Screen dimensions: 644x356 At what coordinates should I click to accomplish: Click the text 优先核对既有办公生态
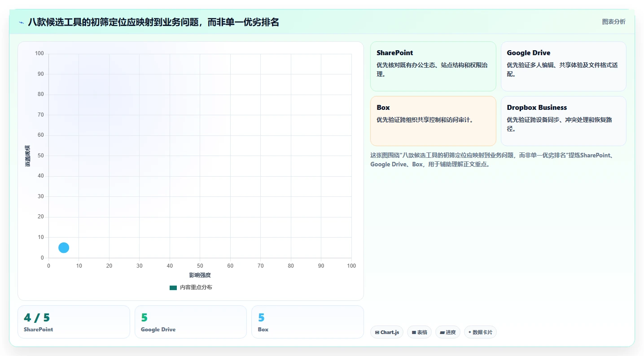[x=432, y=69]
